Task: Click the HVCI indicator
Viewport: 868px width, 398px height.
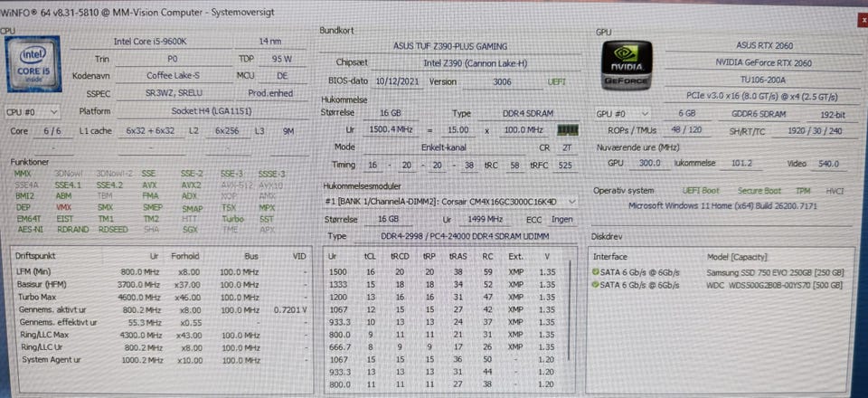Action: (835, 191)
